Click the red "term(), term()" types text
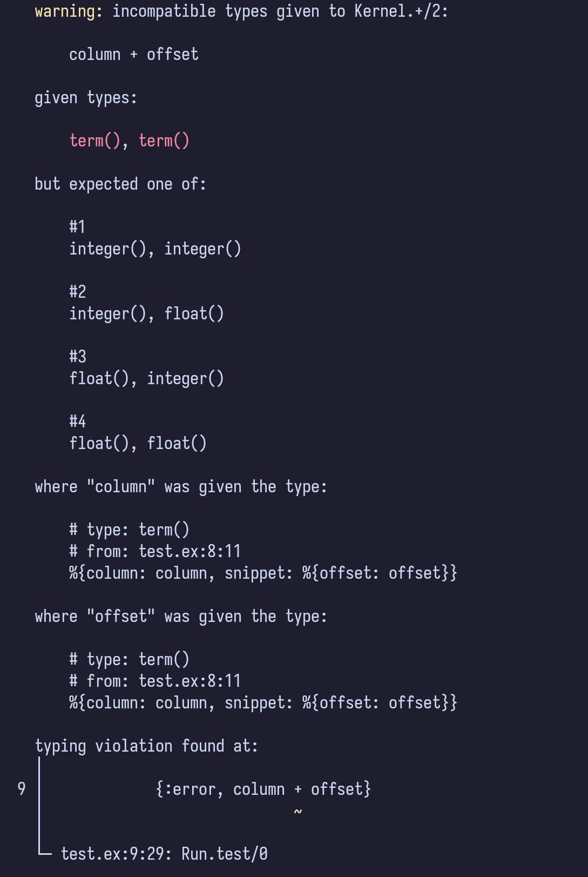This screenshot has height=877, width=588. point(130,141)
